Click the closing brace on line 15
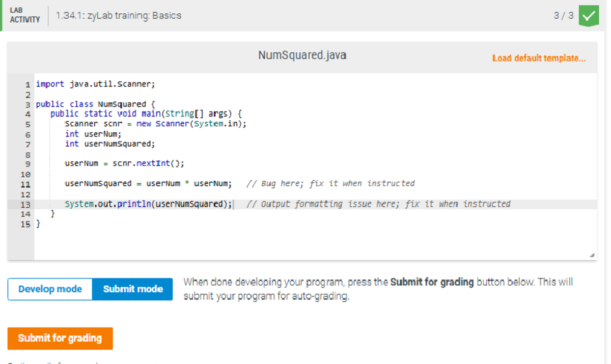 [x=38, y=223]
